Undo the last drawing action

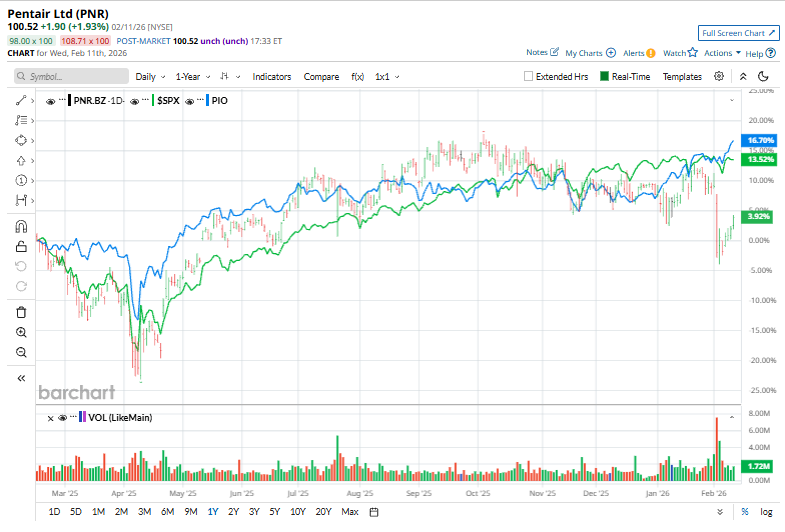coord(21,266)
